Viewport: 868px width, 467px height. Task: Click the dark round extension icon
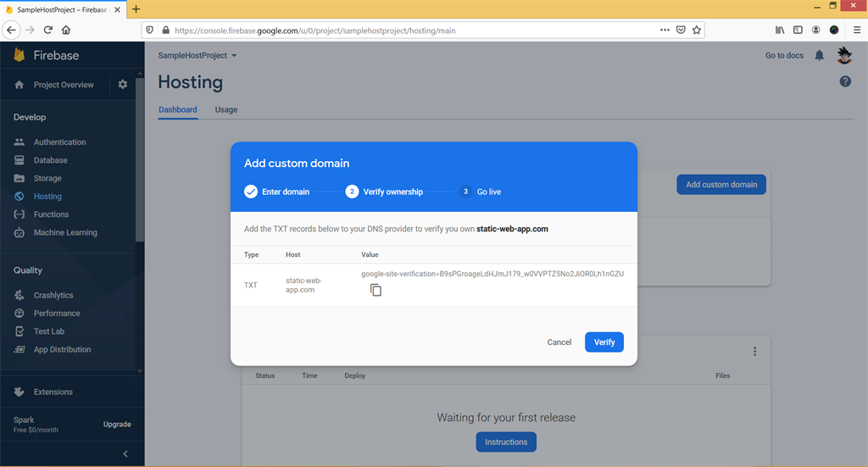pyautogui.click(x=834, y=30)
